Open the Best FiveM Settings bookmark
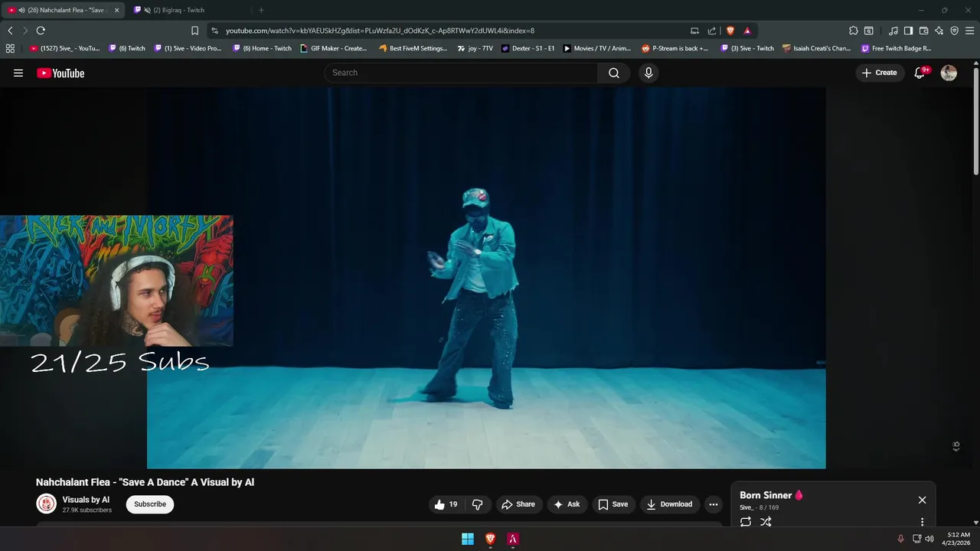This screenshot has height=551, width=980. point(413,48)
